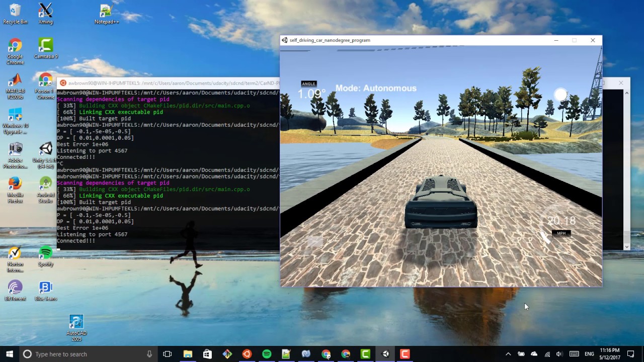Click the bash terminal window title bar
The height and width of the screenshot is (362, 644).
coord(169,83)
